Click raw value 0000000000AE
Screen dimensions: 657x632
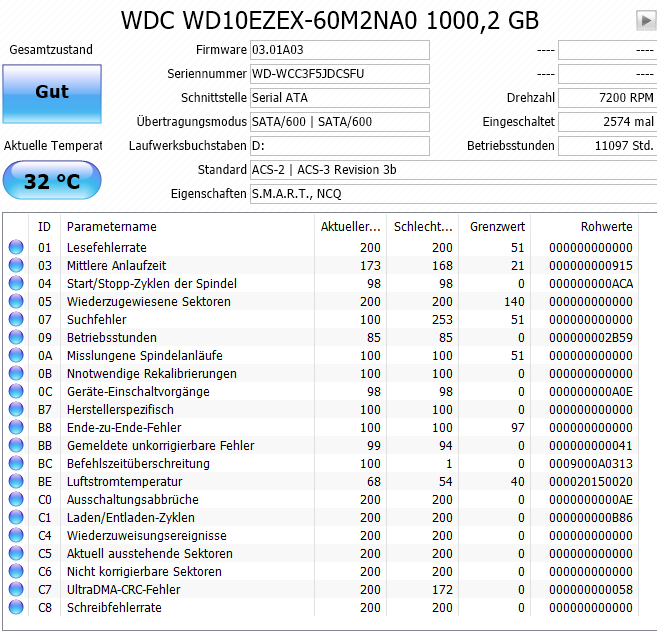591,500
